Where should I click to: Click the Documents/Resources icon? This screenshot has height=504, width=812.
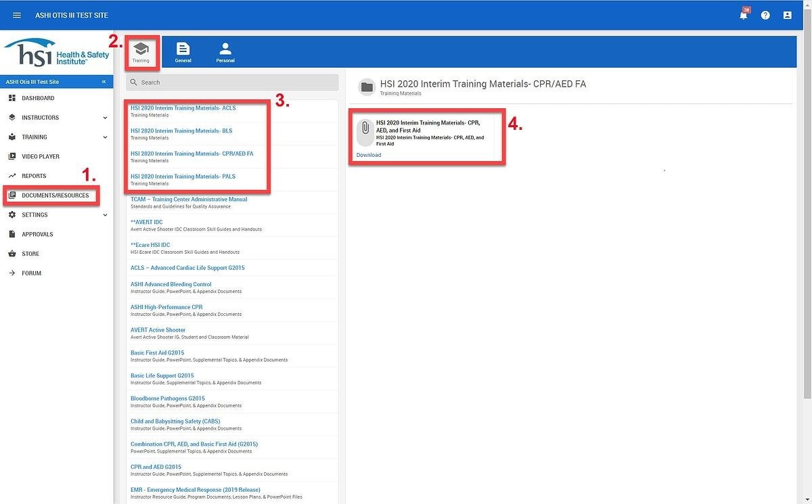(x=12, y=196)
